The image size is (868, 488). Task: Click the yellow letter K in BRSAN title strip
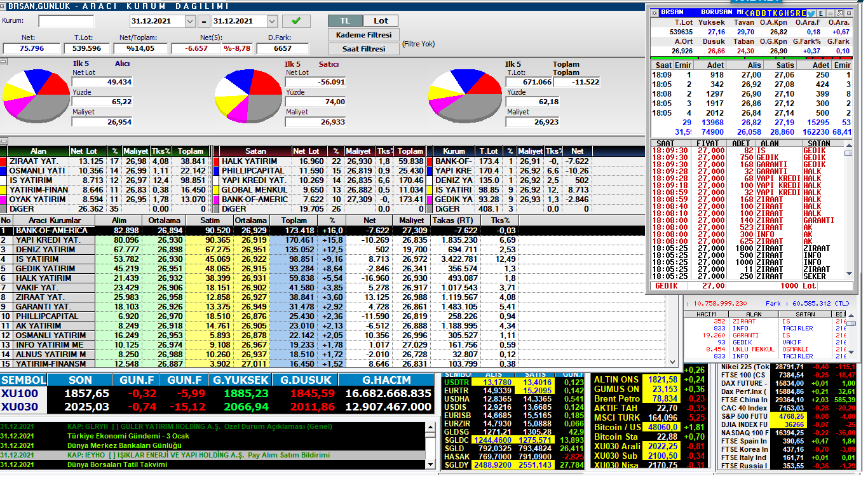tap(775, 13)
